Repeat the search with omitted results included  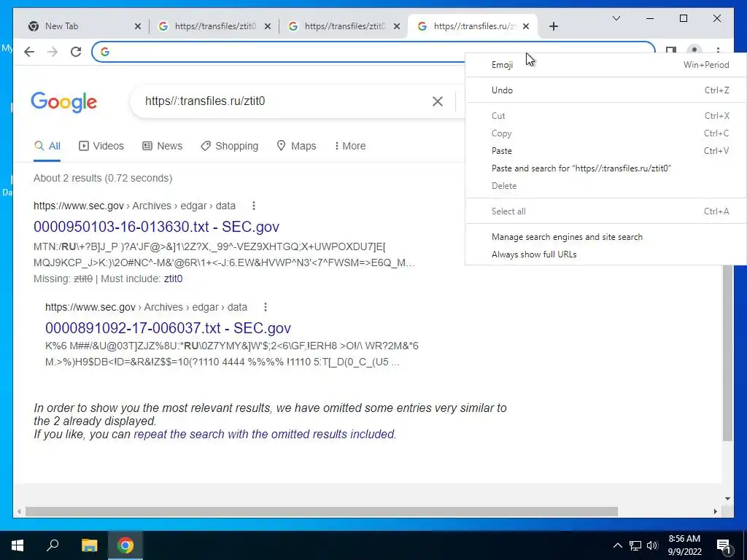pyautogui.click(x=264, y=435)
